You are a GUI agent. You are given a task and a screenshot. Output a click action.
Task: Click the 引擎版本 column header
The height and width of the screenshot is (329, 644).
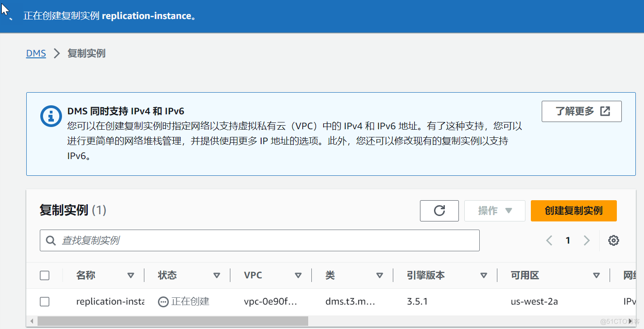click(x=426, y=275)
